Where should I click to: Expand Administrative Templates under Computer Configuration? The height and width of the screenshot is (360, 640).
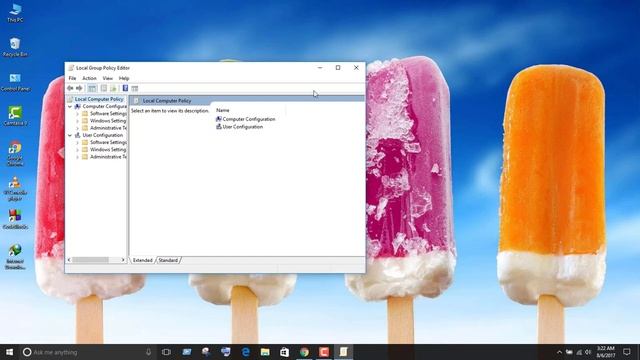point(77,128)
